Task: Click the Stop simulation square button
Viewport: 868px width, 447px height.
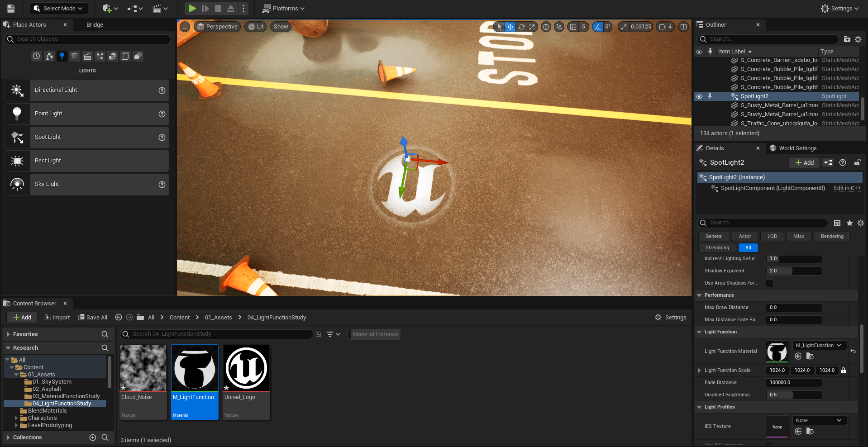Action: coord(218,8)
